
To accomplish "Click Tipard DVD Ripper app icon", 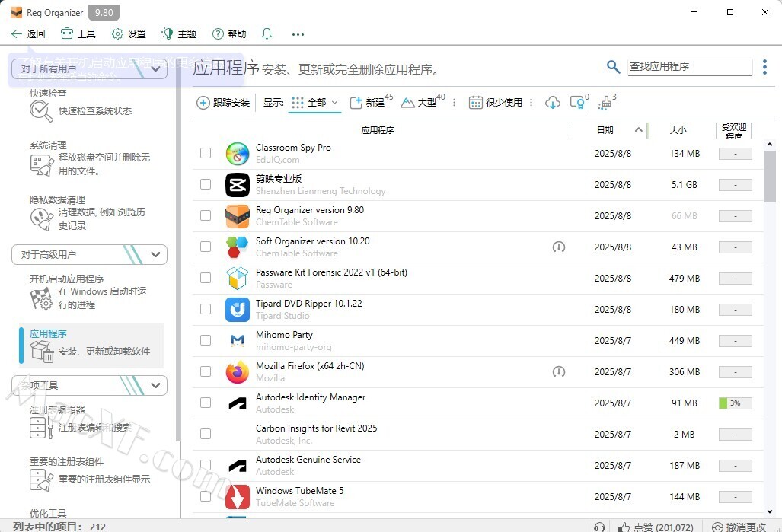I will click(238, 310).
